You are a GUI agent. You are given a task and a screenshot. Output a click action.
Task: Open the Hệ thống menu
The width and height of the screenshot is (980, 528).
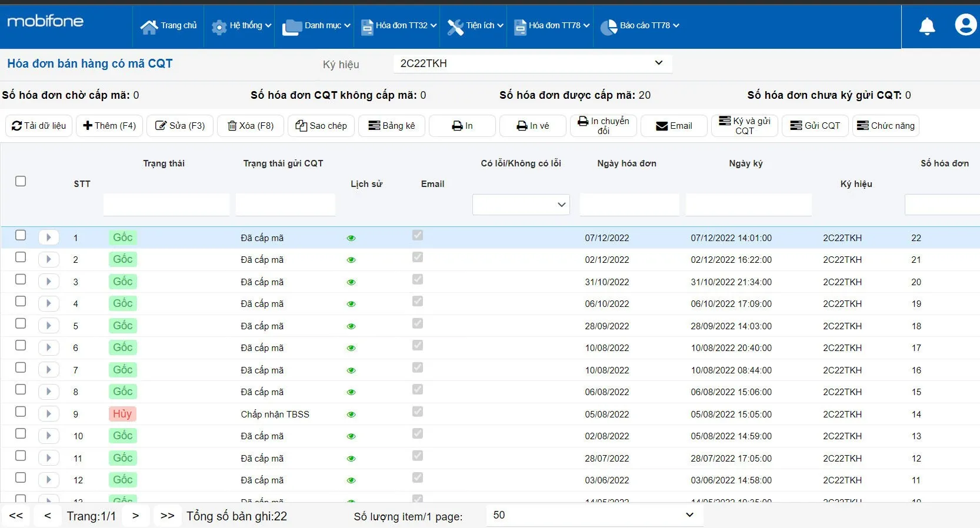point(241,26)
